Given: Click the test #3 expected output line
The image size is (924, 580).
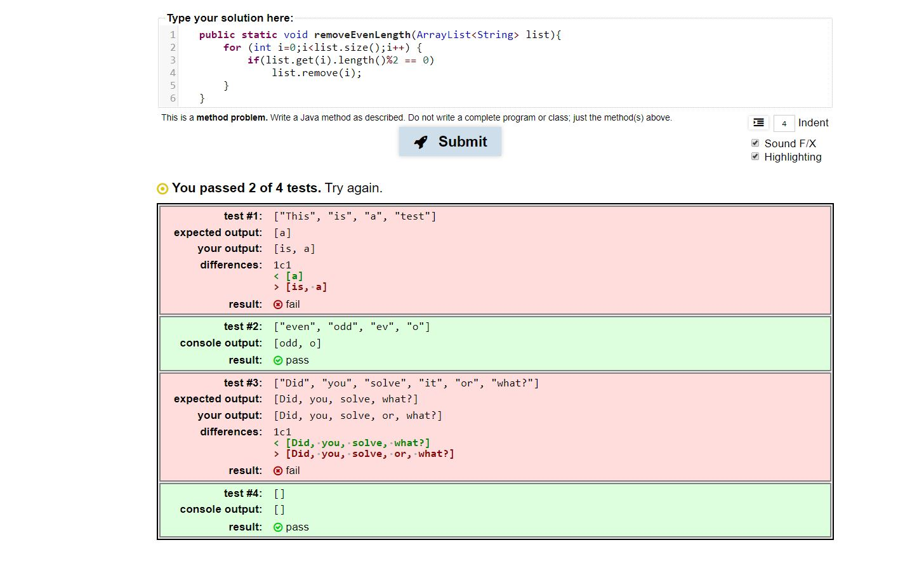Looking at the screenshot, I should pyautogui.click(x=346, y=399).
